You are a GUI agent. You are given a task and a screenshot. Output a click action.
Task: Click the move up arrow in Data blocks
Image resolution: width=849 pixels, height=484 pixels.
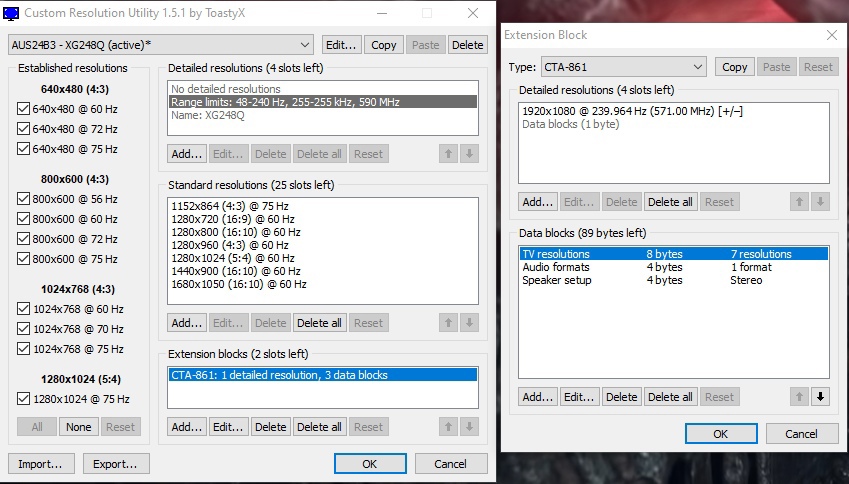coord(800,397)
